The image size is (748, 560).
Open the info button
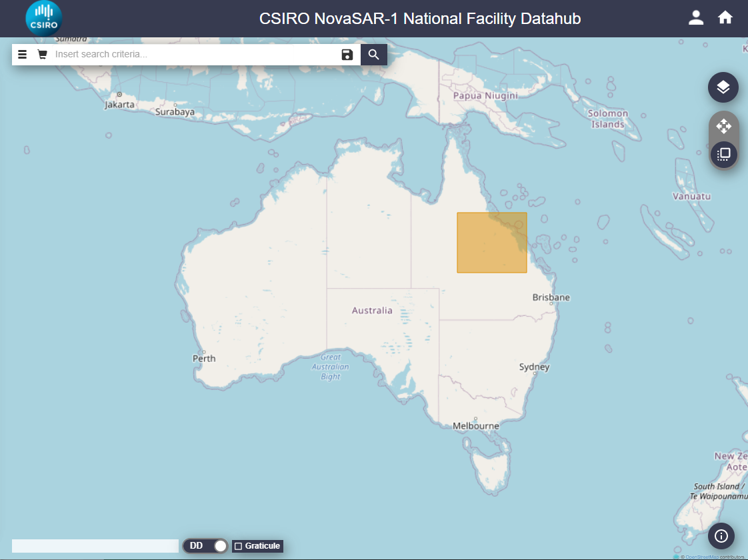[x=721, y=536]
